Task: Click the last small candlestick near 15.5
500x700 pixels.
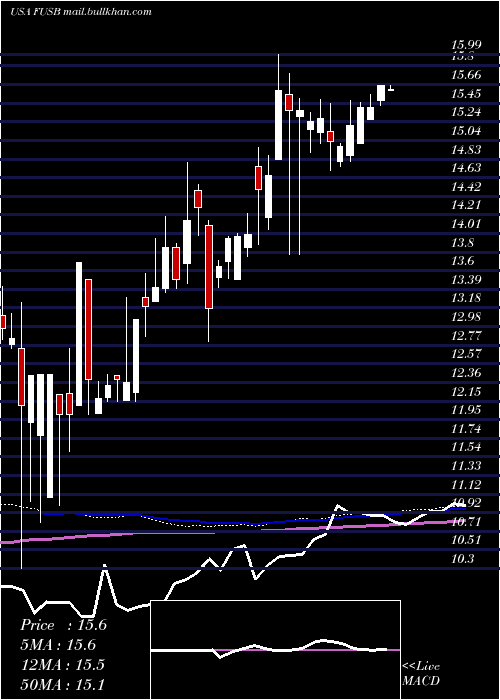Action: 391,89
